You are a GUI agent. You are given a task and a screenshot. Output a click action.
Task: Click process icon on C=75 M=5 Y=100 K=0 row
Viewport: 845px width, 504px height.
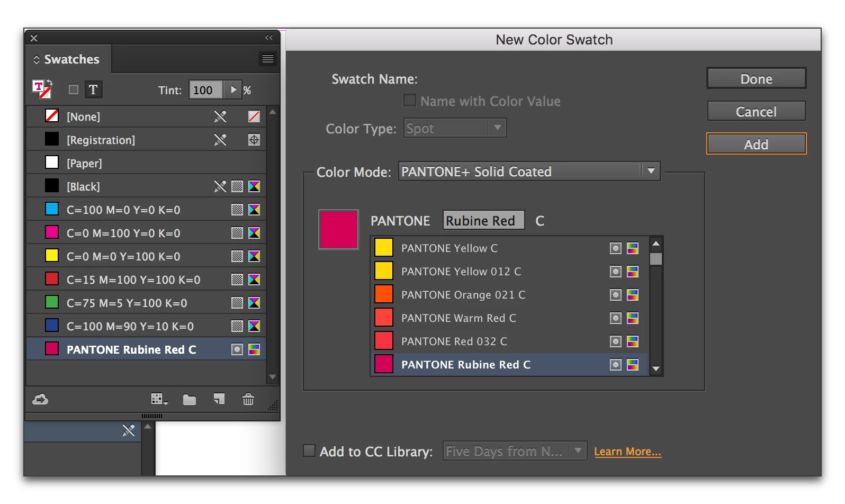(237, 303)
